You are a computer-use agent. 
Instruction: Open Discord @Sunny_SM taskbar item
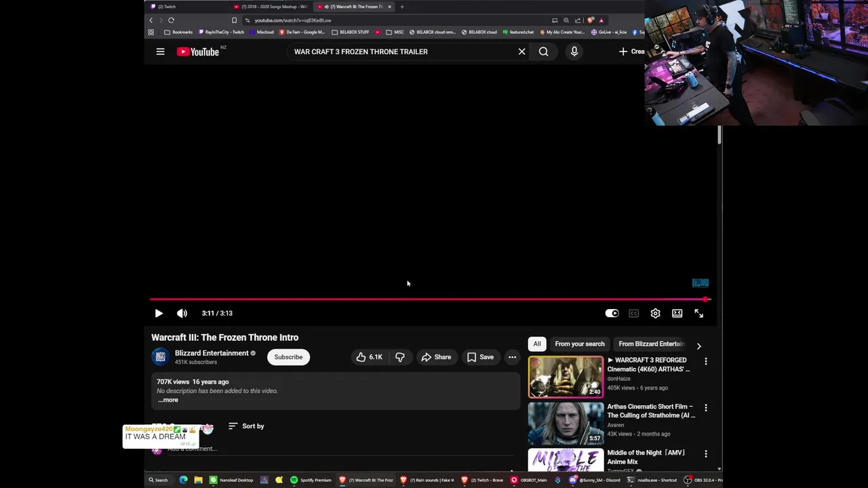click(595, 480)
